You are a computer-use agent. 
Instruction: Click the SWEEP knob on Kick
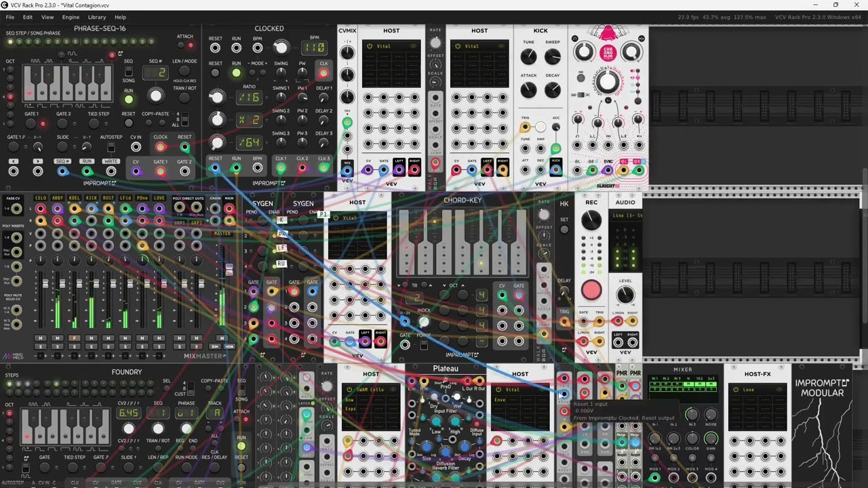coord(553,57)
